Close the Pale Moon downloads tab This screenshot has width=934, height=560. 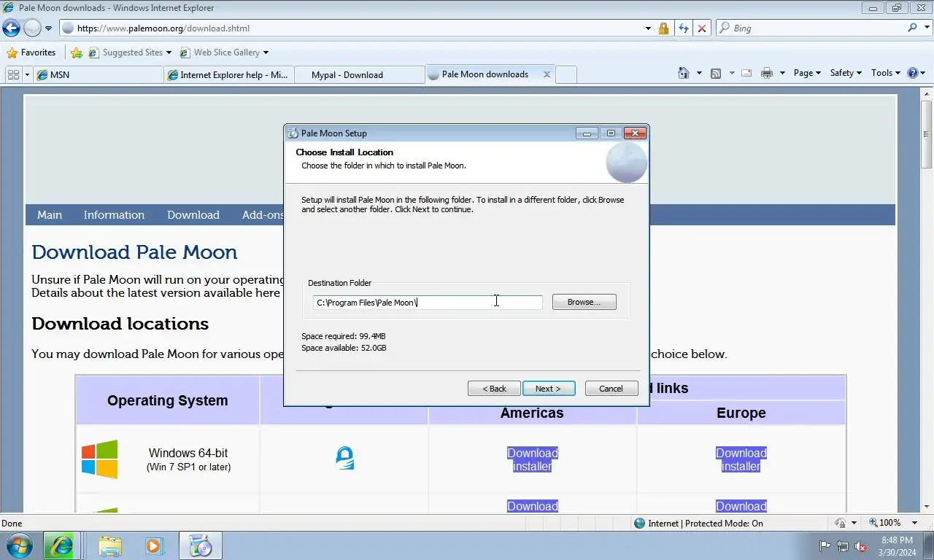pos(547,74)
